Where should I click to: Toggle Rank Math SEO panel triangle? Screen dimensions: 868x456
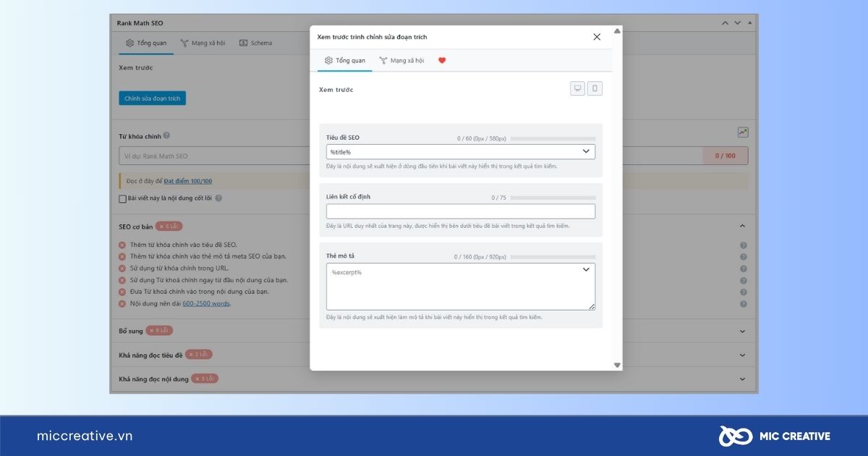[750, 23]
